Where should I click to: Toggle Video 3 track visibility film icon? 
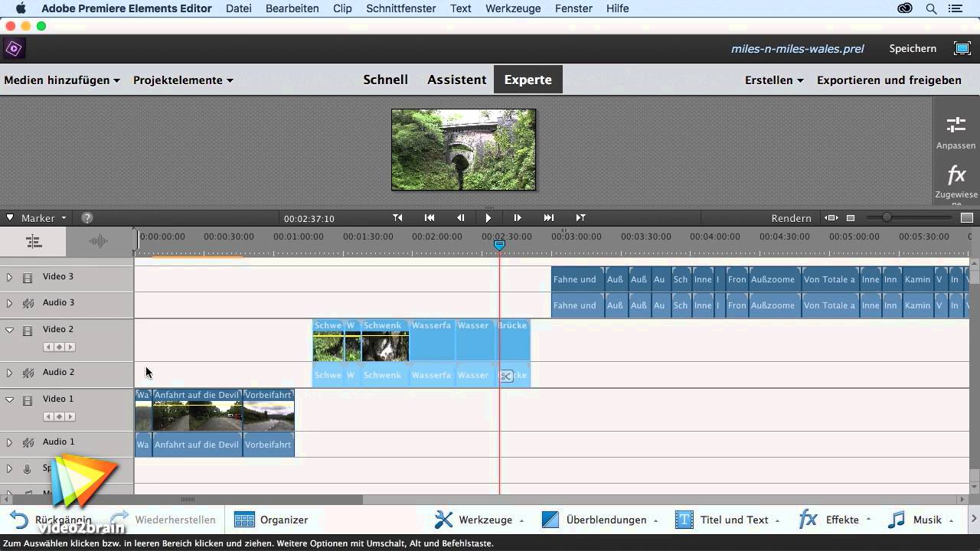pyautogui.click(x=28, y=278)
